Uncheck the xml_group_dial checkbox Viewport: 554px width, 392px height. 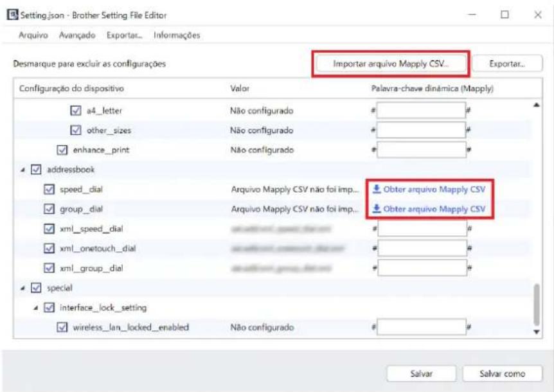[49, 269]
